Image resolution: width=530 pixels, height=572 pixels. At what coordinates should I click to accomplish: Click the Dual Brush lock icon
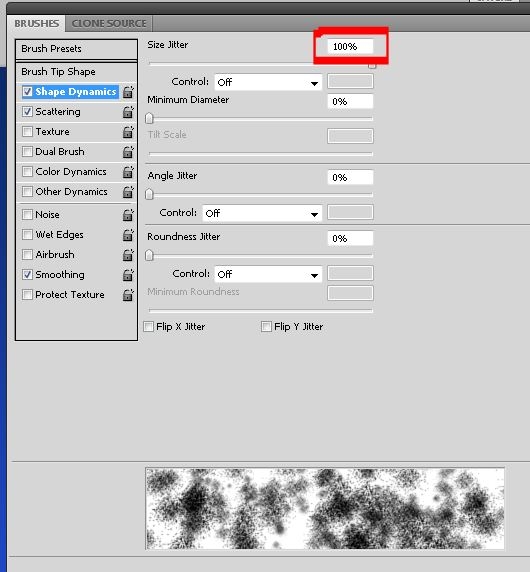pos(128,152)
